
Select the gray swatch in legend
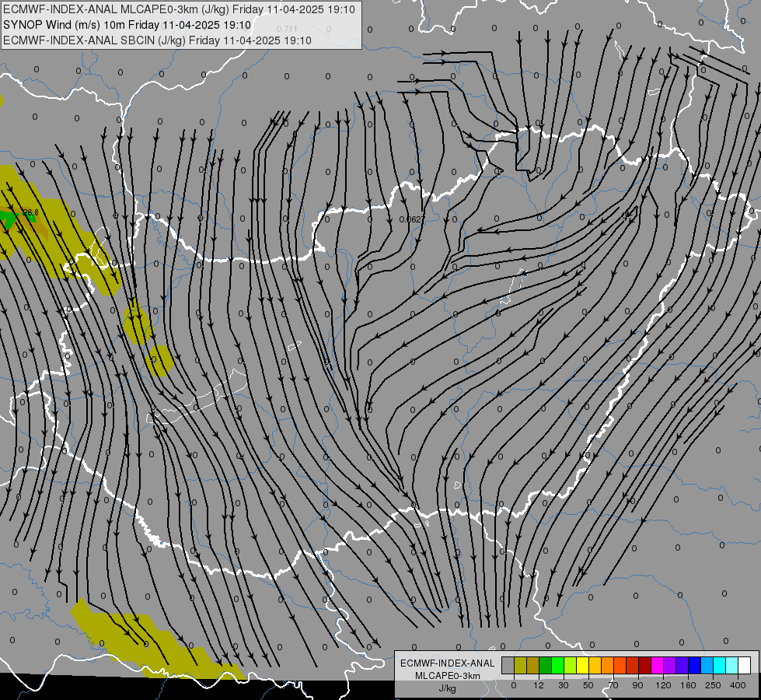pyautogui.click(x=508, y=666)
